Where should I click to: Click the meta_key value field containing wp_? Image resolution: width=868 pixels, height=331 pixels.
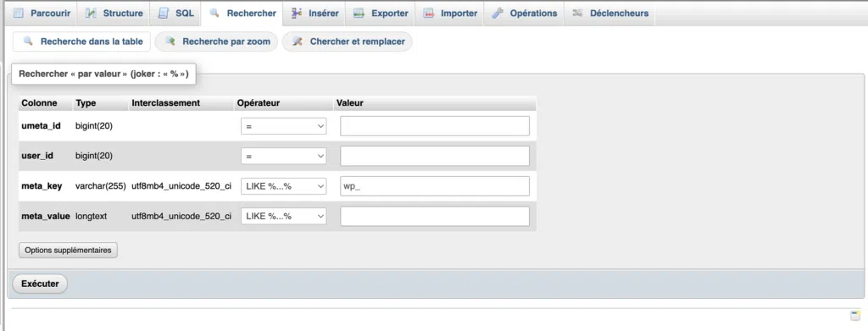[435, 186]
